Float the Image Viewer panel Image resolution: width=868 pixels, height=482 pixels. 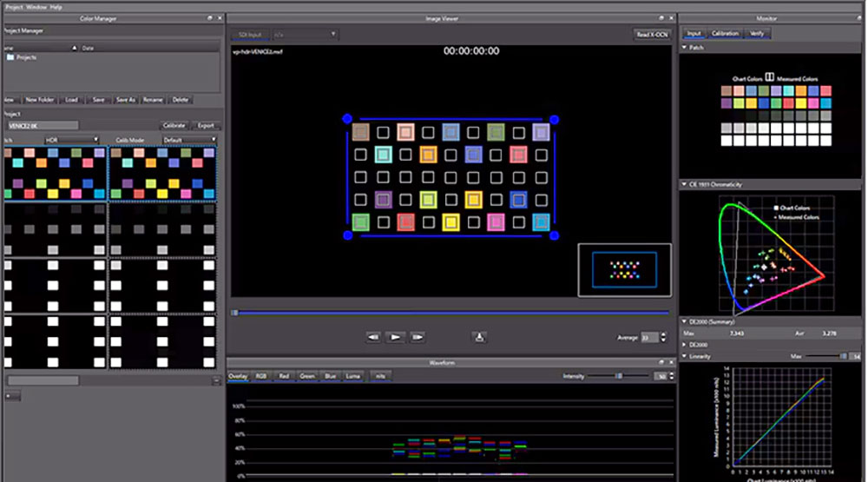coord(661,18)
